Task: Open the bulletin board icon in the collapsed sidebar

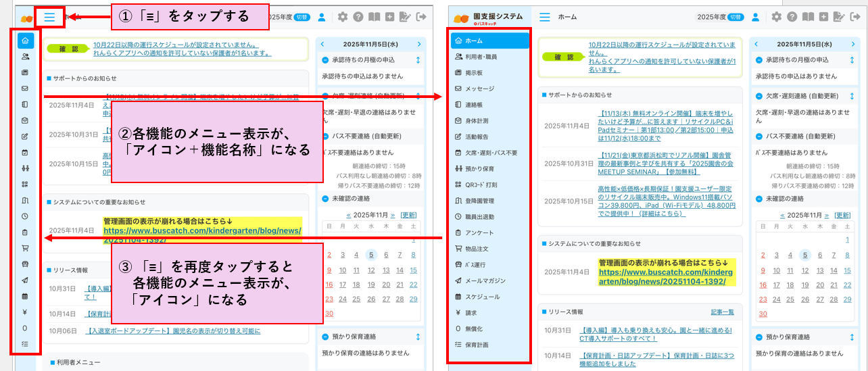Action: [x=26, y=72]
